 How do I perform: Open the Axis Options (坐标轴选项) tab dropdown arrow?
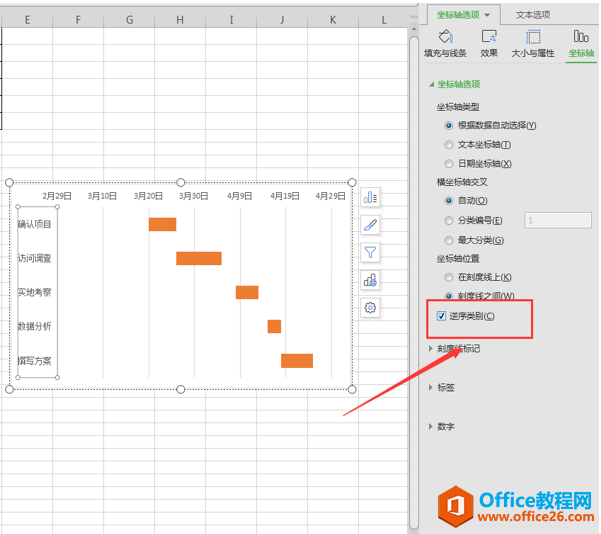point(487,15)
